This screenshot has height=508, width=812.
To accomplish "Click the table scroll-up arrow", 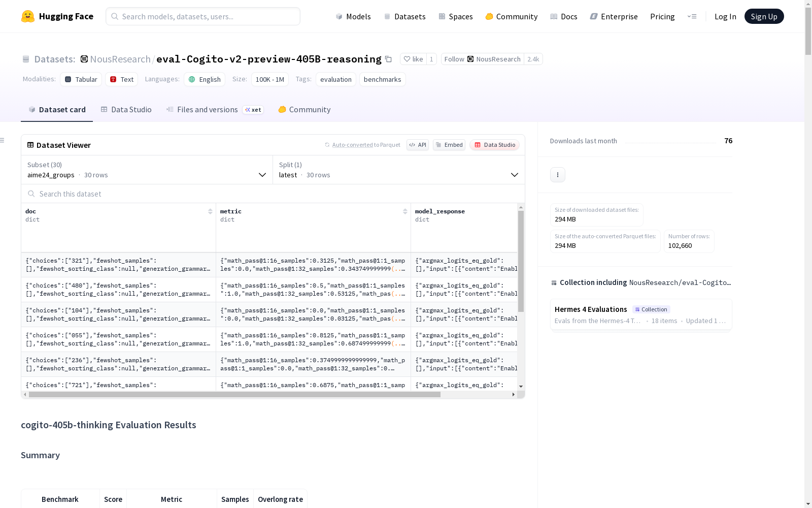I will 521,207.
